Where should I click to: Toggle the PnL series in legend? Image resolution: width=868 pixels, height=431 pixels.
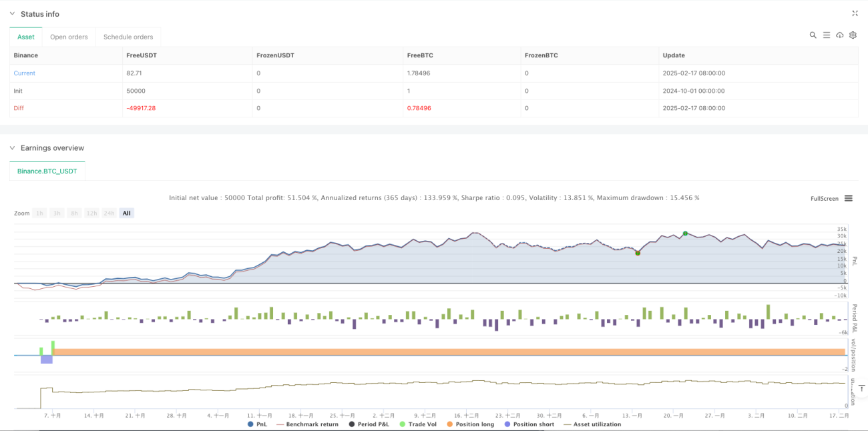[259, 424]
